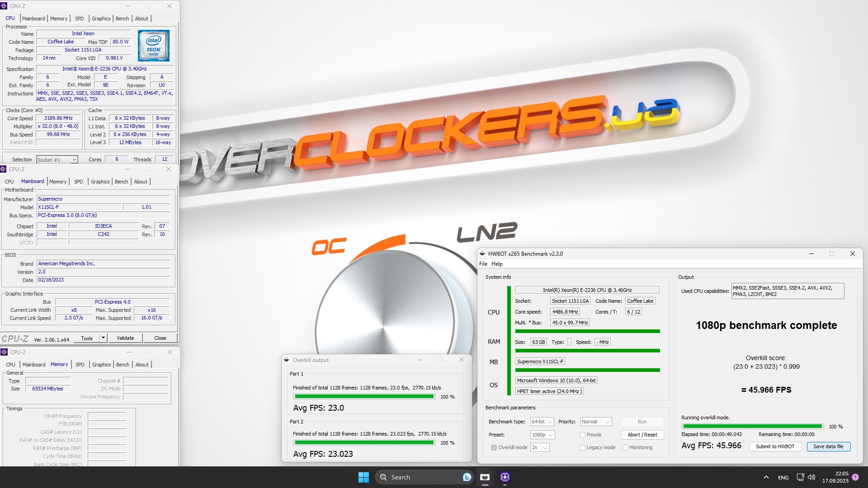
Task: Click the CPU-Z title icon of the Memory window
Action: (4, 352)
